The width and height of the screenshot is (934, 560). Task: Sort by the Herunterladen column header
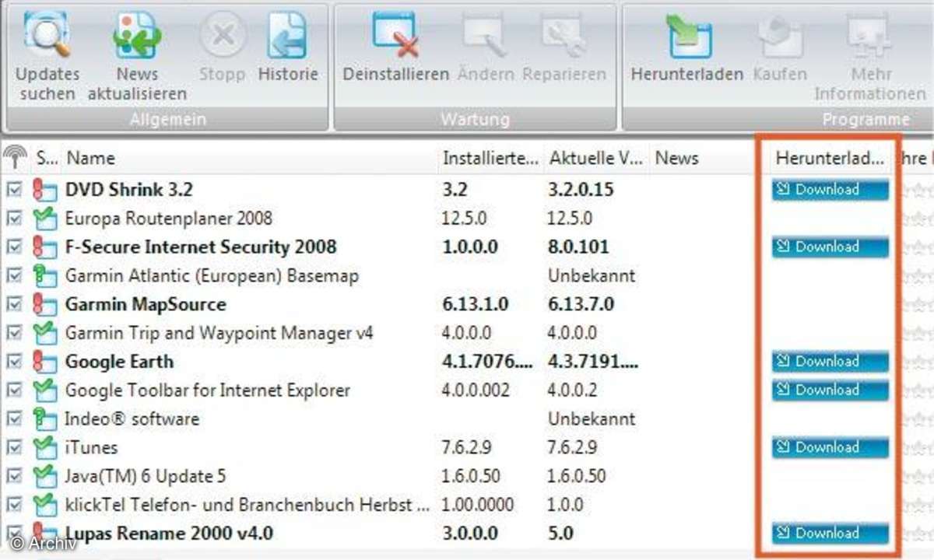point(830,158)
